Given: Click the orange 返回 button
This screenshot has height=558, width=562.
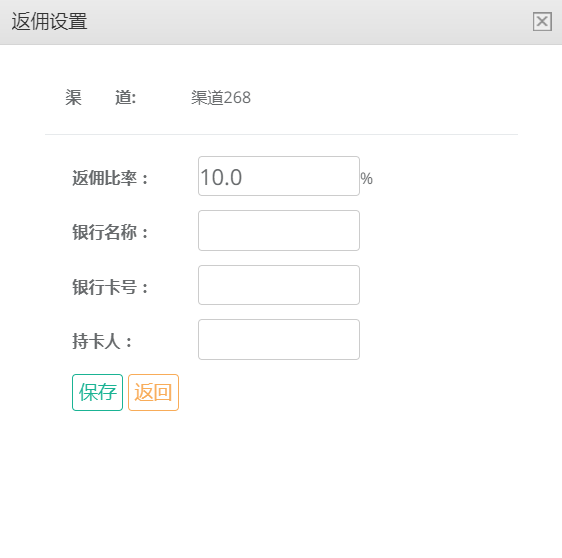Looking at the screenshot, I should click(x=153, y=392).
